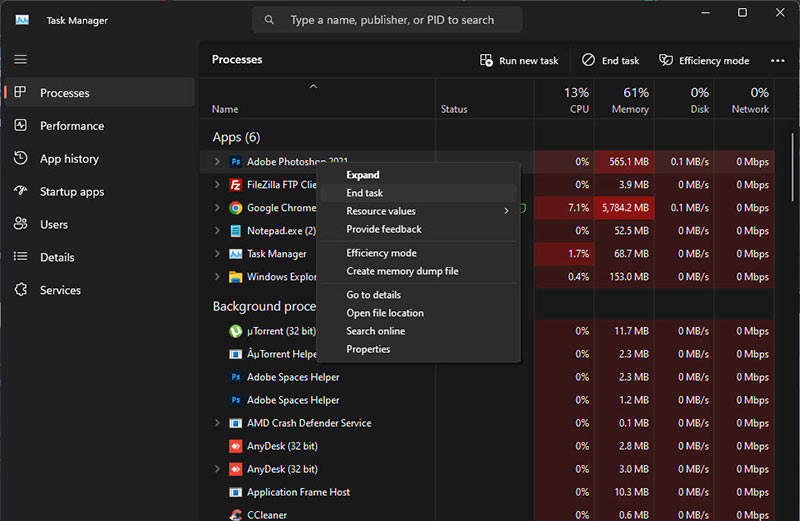The height and width of the screenshot is (521, 800).
Task: Choose Go to details
Action: 418,295
